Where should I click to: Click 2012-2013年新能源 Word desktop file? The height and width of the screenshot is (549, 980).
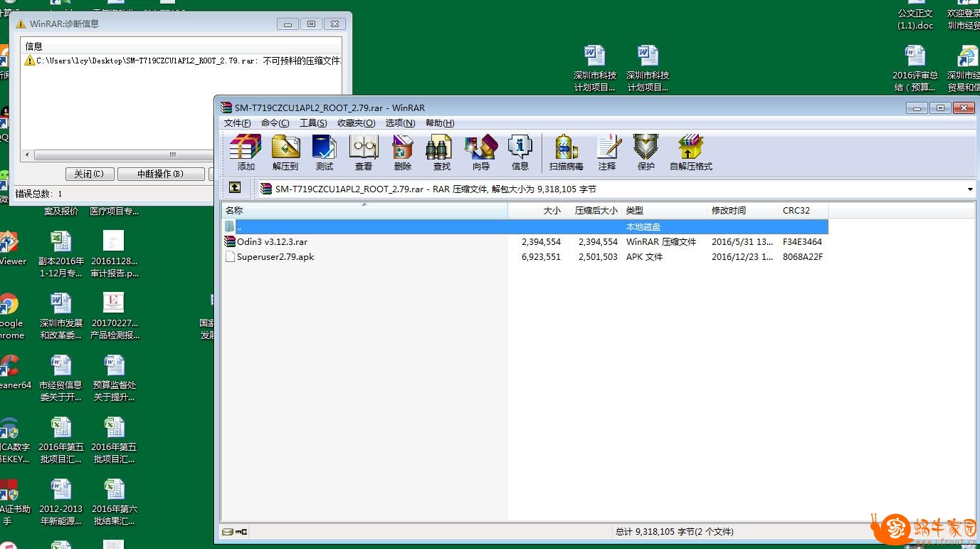tap(61, 503)
